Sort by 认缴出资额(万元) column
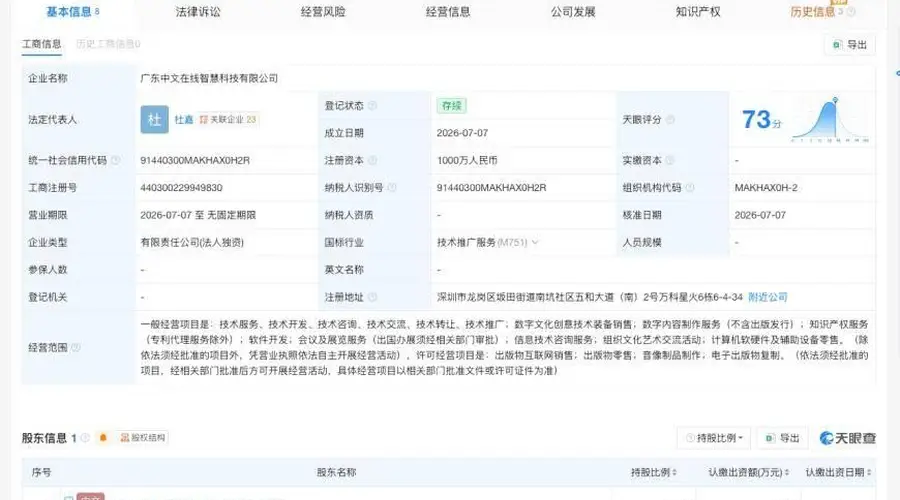This screenshot has height=500, width=900. 749,472
